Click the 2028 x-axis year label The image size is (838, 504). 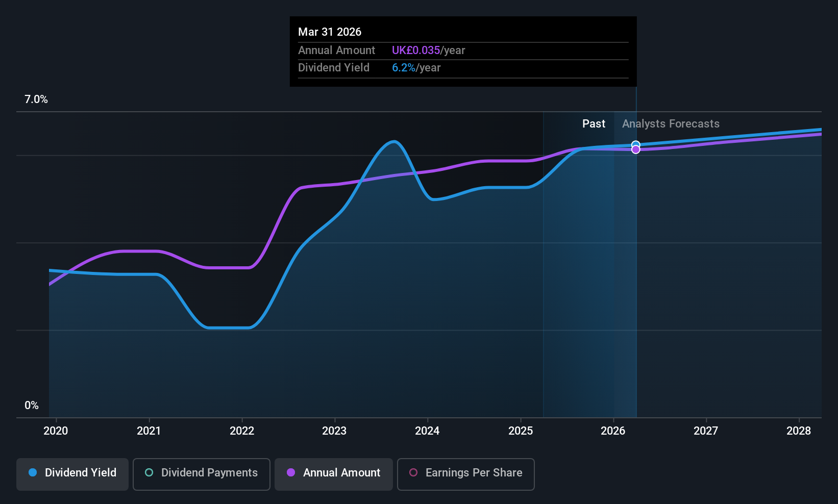[799, 431]
